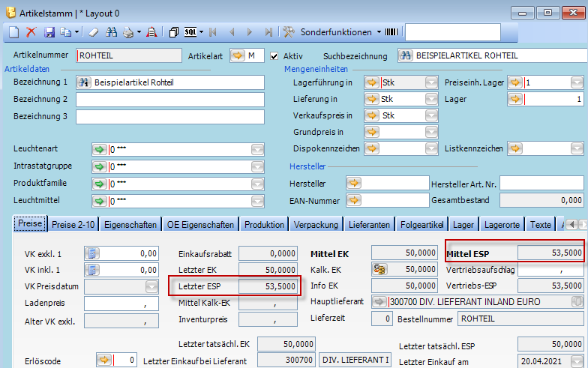
Task: Click the Hersteller lookup arrow button
Action: (x=354, y=183)
